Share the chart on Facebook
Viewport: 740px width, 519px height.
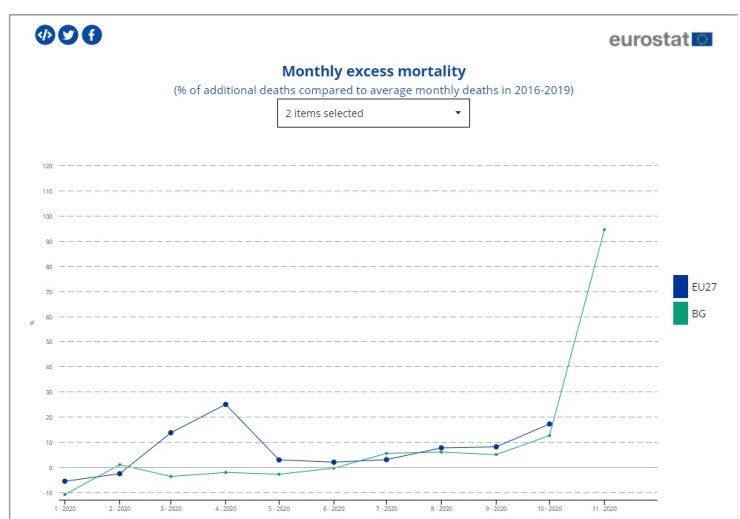pyautogui.click(x=92, y=35)
